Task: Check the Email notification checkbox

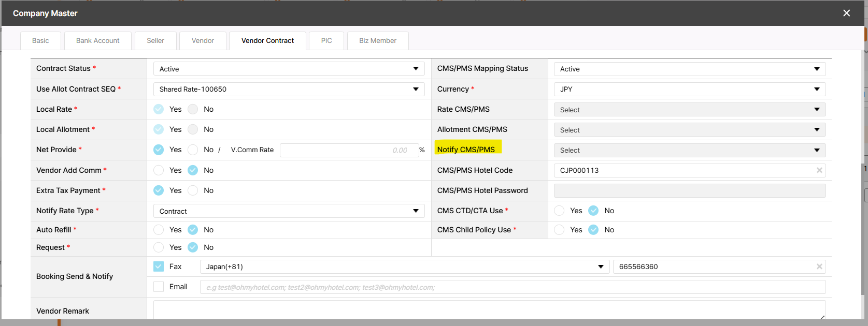Action: [x=159, y=287]
